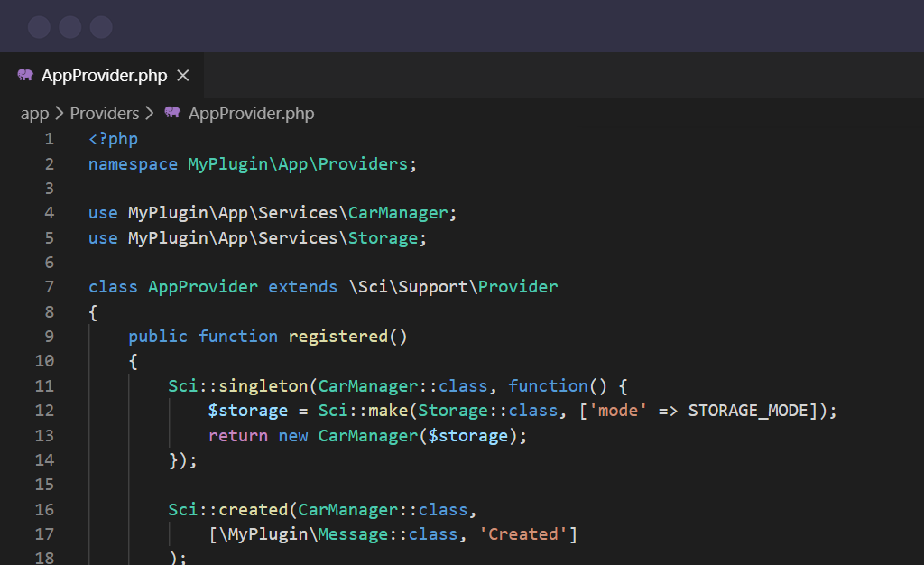Click the empty line 3 number
This screenshot has height=565, width=924.
coord(50,189)
